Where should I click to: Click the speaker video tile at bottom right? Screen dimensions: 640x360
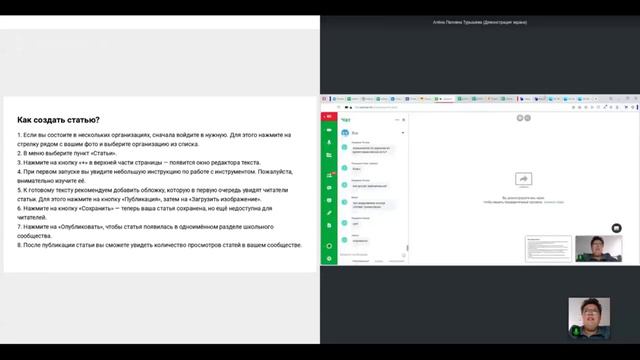589,318
